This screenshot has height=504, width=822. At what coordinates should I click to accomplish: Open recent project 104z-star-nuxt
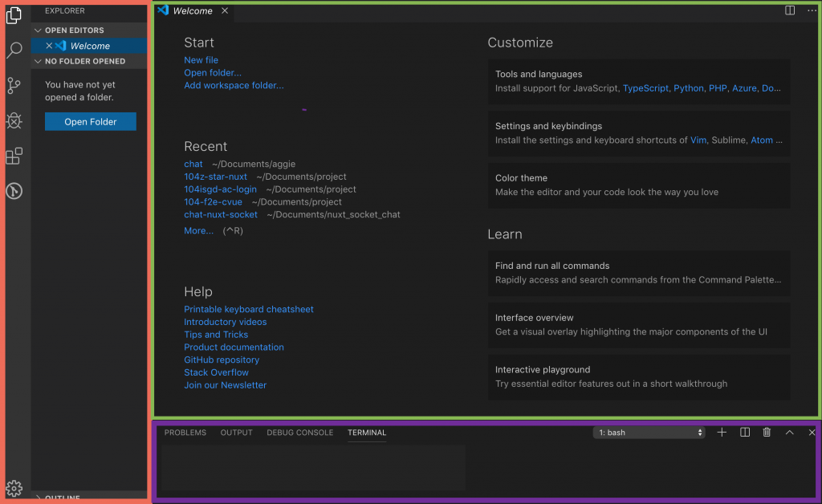pos(215,177)
